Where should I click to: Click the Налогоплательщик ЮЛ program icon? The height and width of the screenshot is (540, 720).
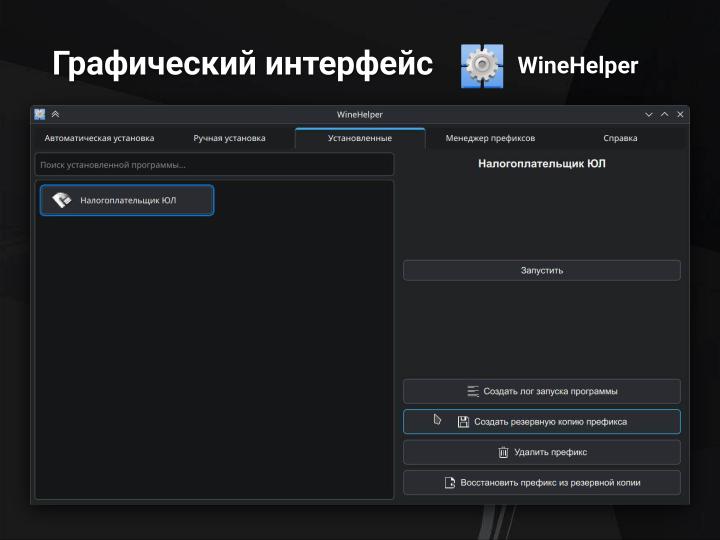(62, 200)
